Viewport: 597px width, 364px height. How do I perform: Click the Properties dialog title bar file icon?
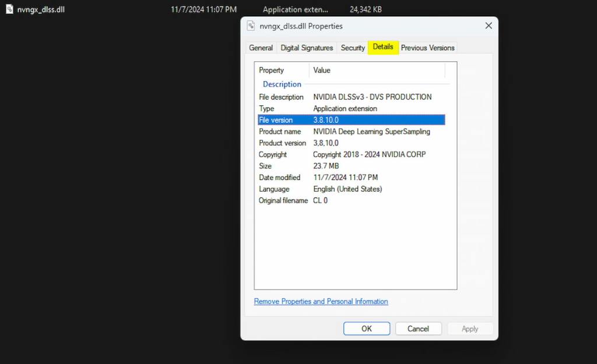point(251,26)
